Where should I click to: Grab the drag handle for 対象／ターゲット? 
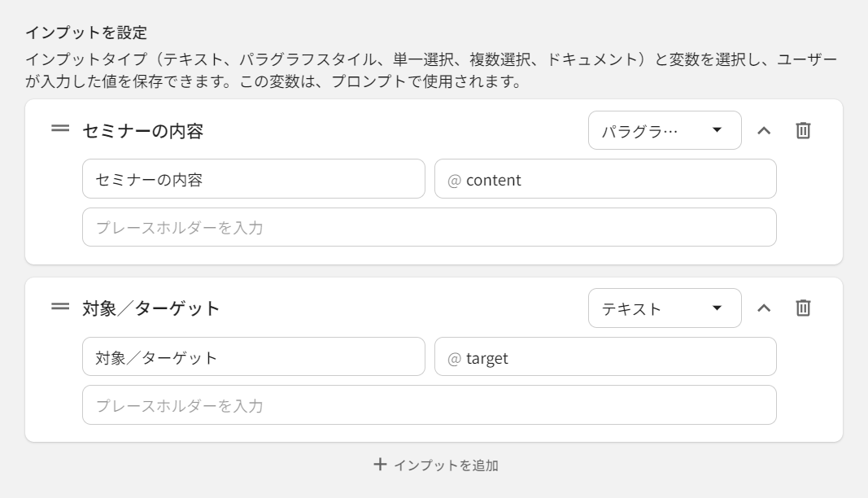pos(60,307)
